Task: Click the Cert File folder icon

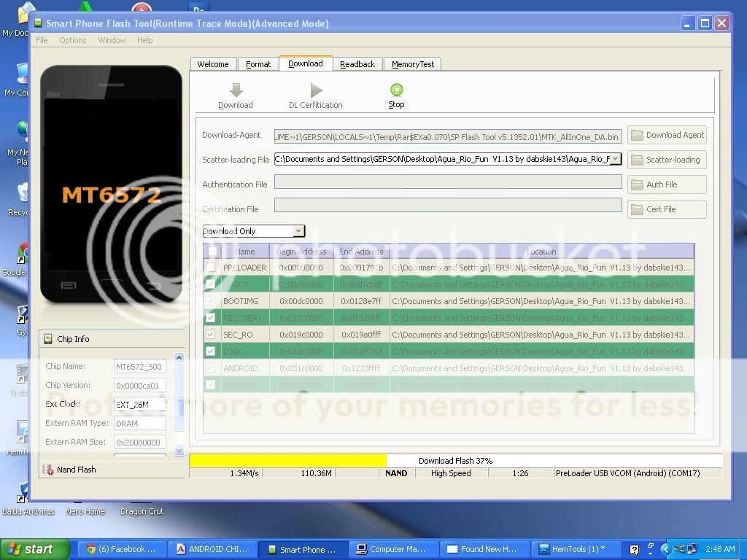Action: tap(638, 209)
